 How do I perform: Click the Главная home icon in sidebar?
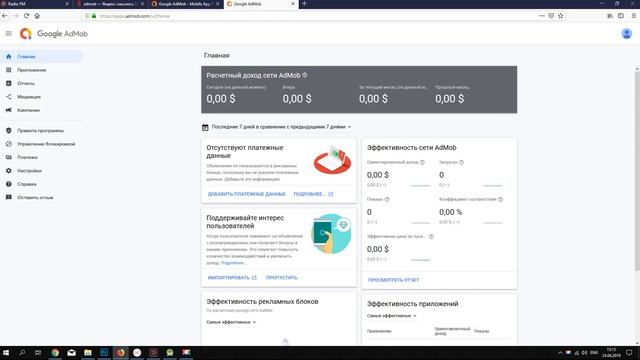coord(9,57)
